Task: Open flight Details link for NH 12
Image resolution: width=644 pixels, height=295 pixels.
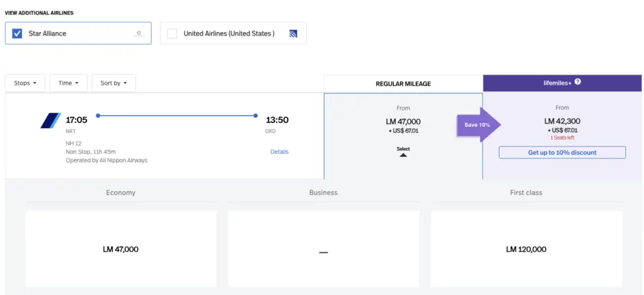Action: 279,152
